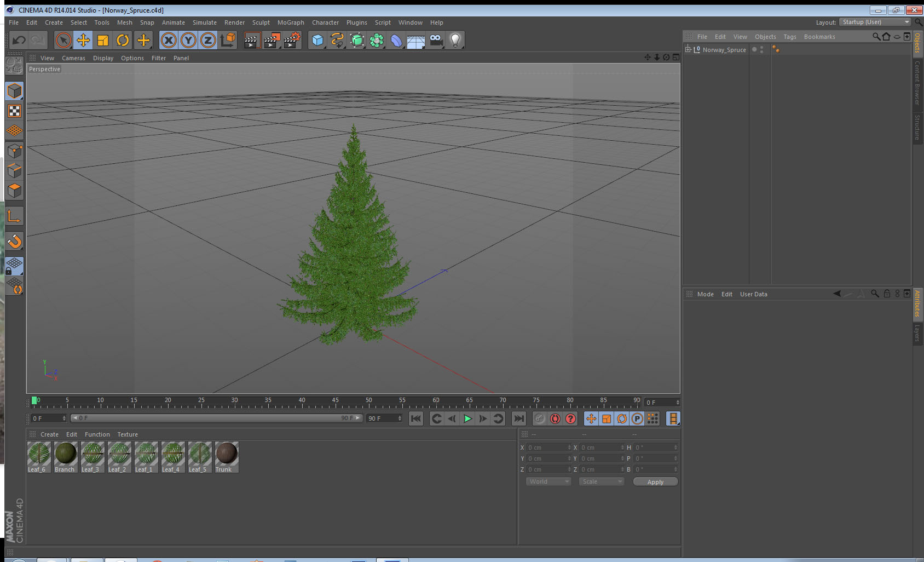The image size is (924, 562).
Task: Click Render to Picture Viewer icon
Action: (272, 40)
